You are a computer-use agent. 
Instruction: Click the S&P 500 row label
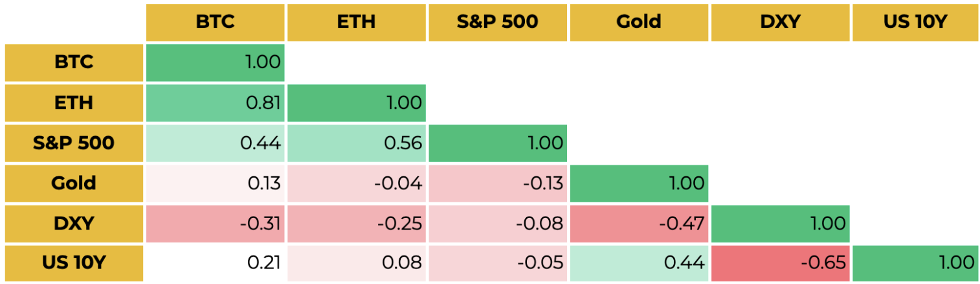pyautogui.click(x=74, y=143)
